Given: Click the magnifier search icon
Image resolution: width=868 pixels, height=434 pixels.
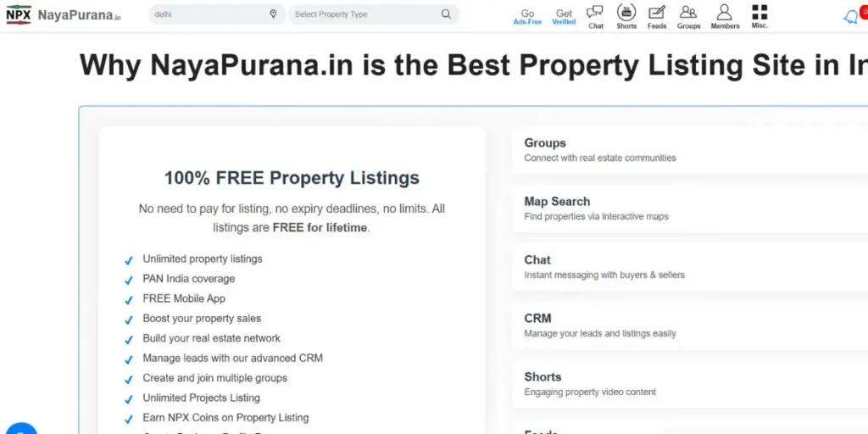Looking at the screenshot, I should click(446, 14).
